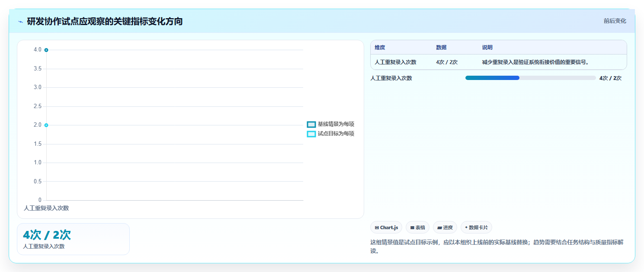Click the 维度 column header
Viewport: 644px width, 272px height.
click(380, 48)
